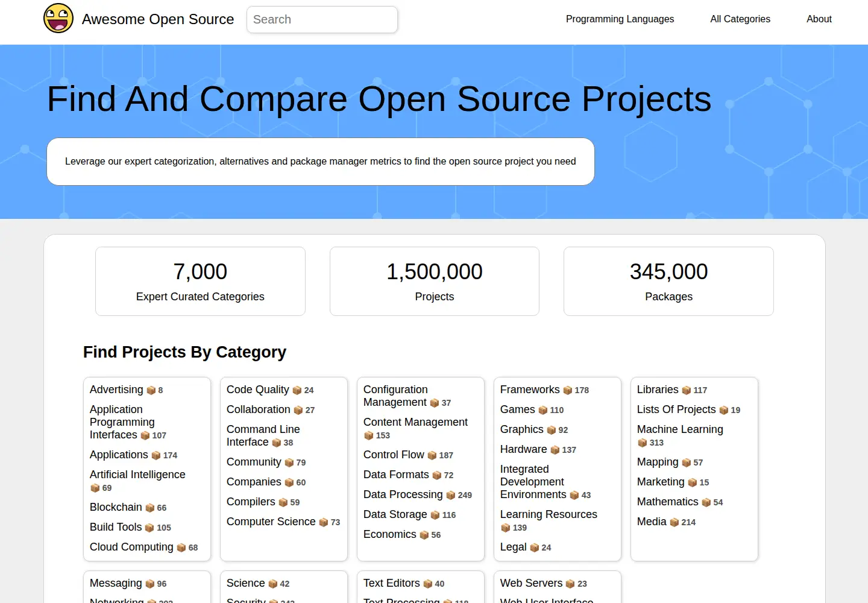Click the package icon beside Text Editors
Viewport: 868px width, 603px height.
click(x=428, y=584)
